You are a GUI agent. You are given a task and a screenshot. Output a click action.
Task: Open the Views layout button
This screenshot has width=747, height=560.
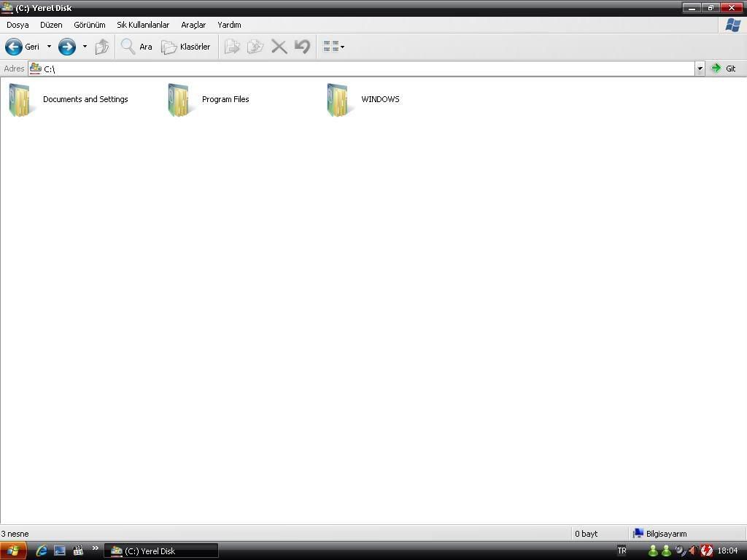333,47
